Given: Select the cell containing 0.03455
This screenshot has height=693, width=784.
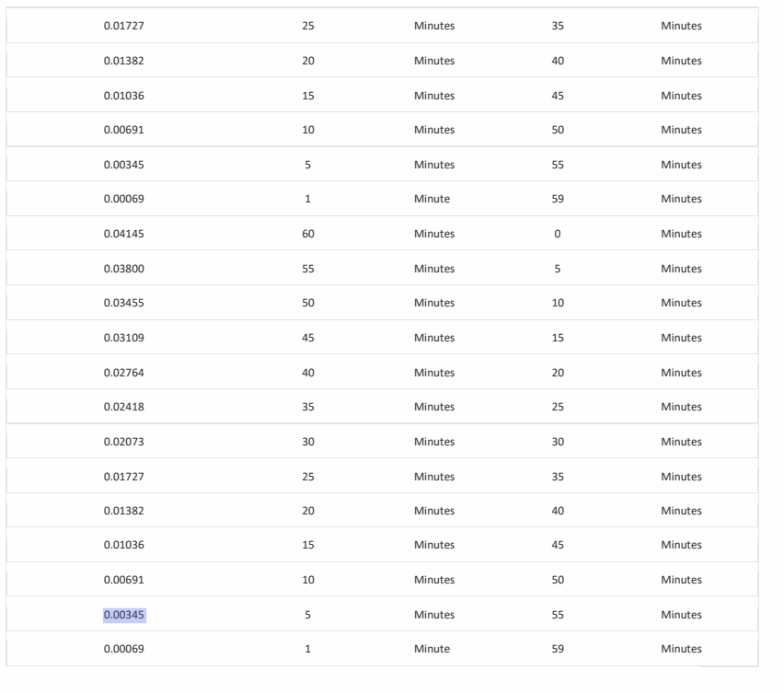Looking at the screenshot, I should tap(125, 303).
